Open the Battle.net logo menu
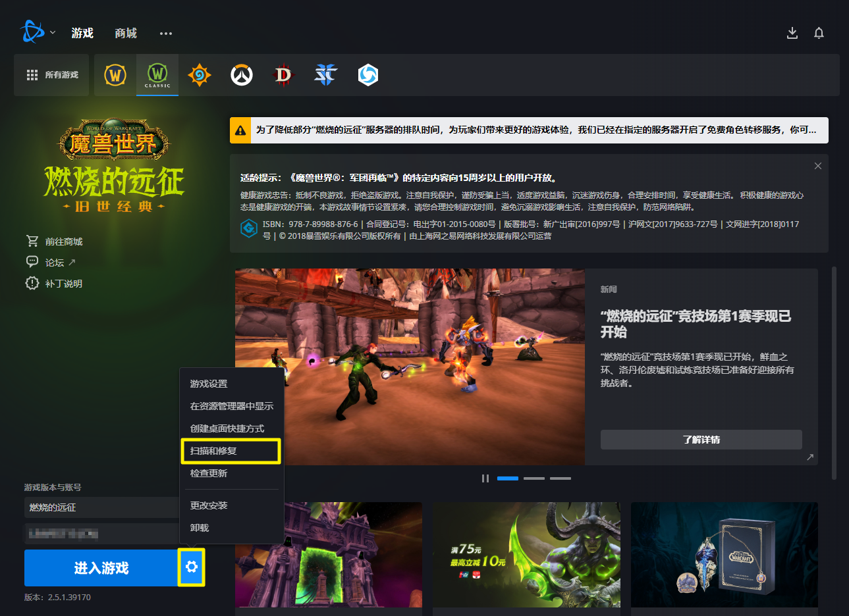Screen dimensions: 849x616 [32, 32]
